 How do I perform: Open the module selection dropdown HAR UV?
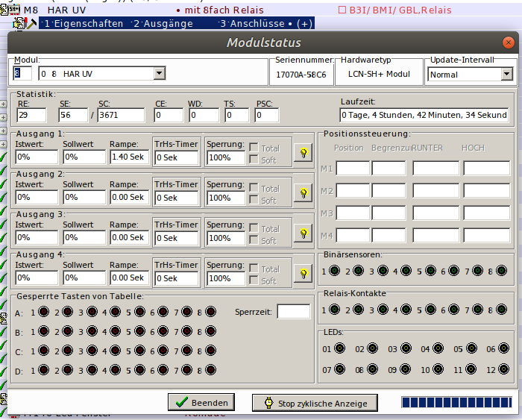[x=159, y=74]
